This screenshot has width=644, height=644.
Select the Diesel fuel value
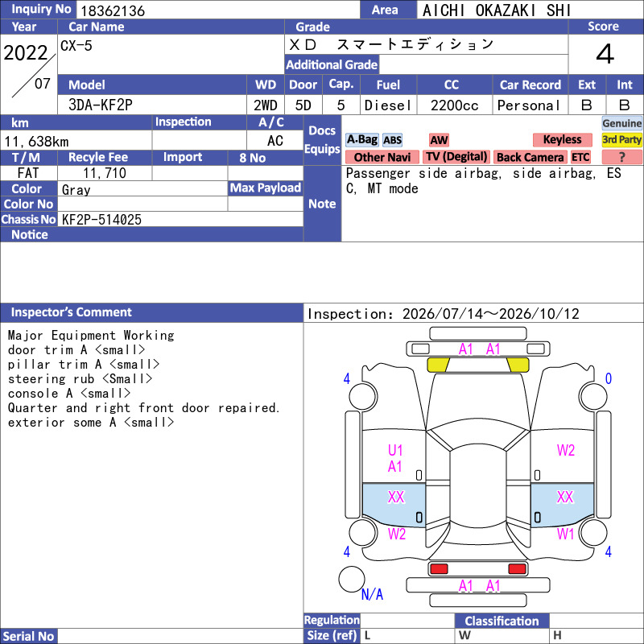pyautogui.click(x=388, y=105)
